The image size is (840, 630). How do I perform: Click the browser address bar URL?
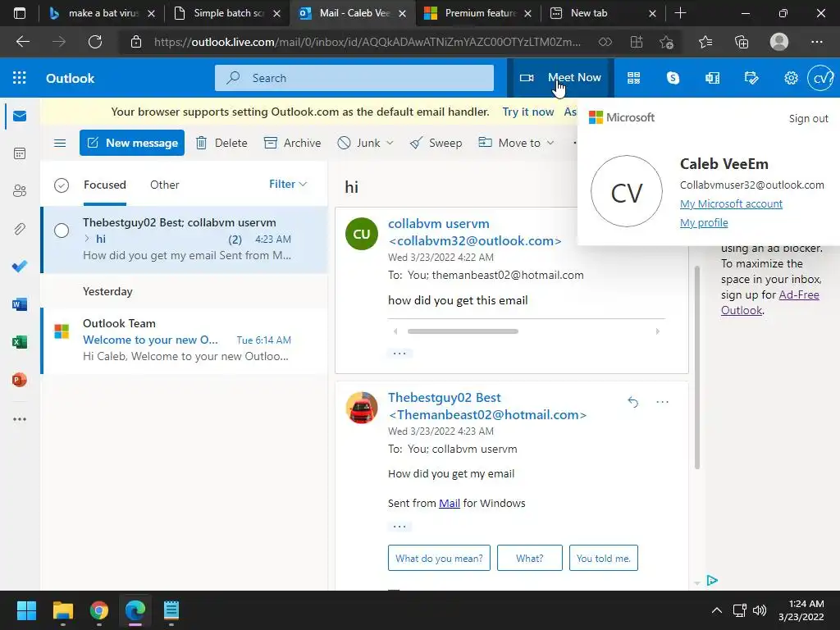click(x=367, y=42)
